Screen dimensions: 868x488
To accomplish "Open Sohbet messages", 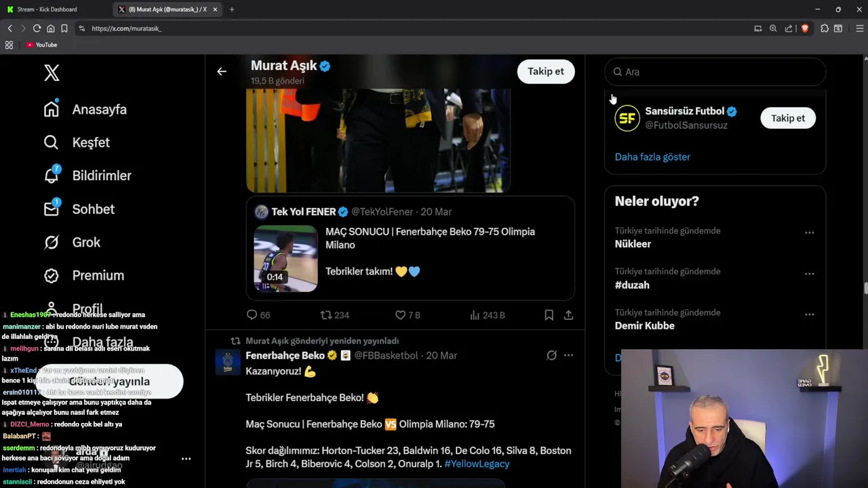I will click(79, 209).
